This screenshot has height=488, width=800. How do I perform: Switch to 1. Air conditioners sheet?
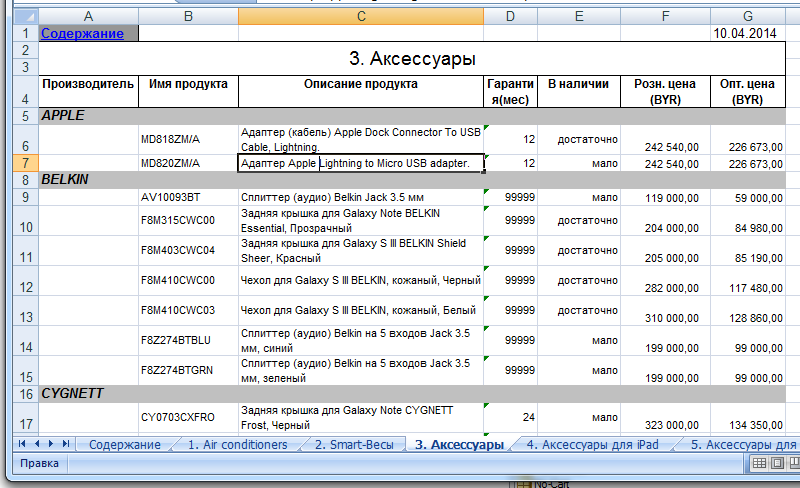coord(238,445)
